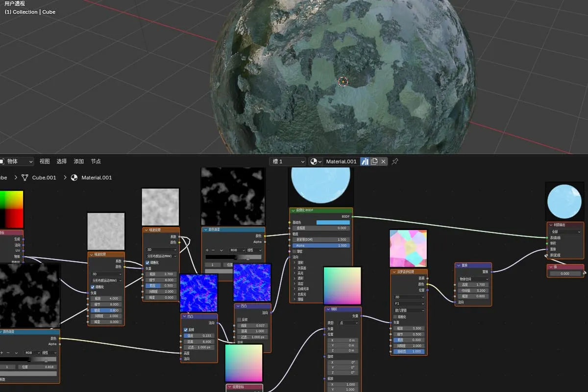Collapse the value (值) node header arrow
The width and height of the screenshot is (588, 392).
coord(550,267)
